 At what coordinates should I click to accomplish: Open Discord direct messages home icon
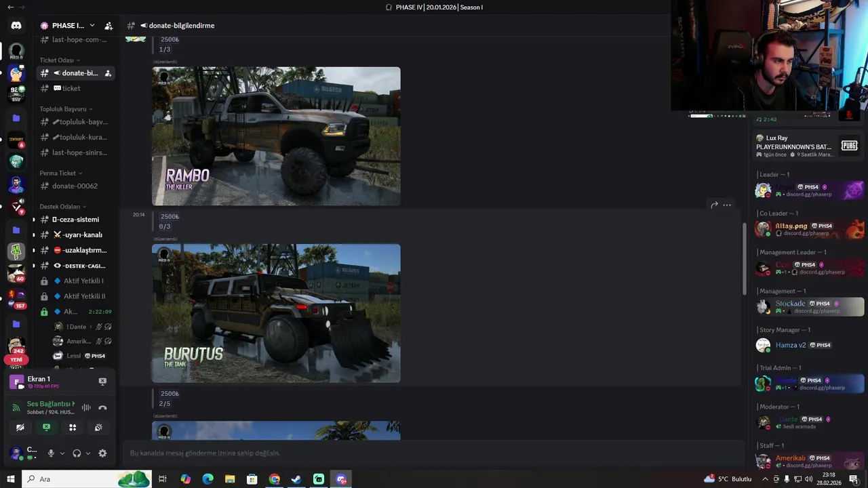(x=16, y=25)
